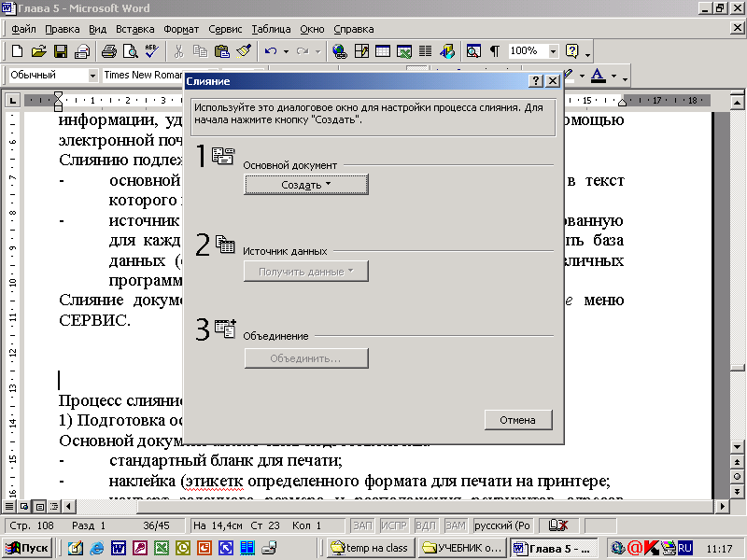The width and height of the screenshot is (747, 560).
Task: Open Document Map icon
Action: tap(473, 51)
